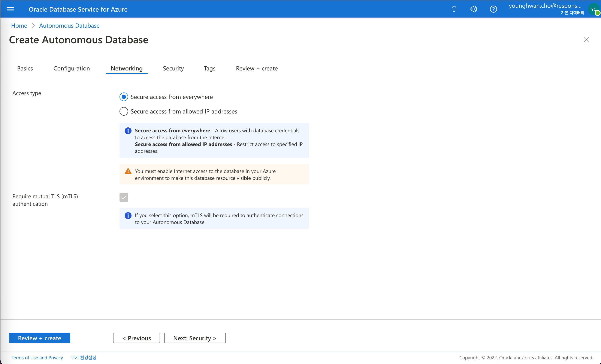Switch to the Security tab
Image resolution: width=601 pixels, height=364 pixels.
(173, 69)
